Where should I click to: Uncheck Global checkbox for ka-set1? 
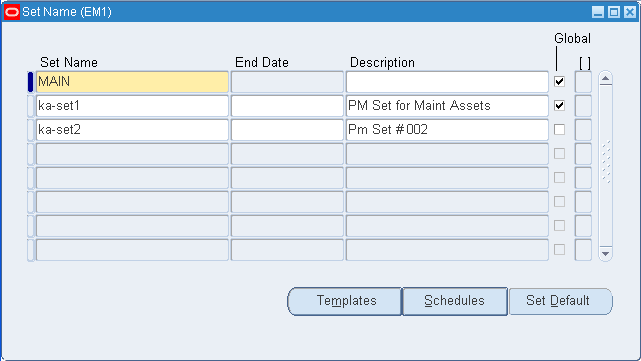click(x=559, y=105)
